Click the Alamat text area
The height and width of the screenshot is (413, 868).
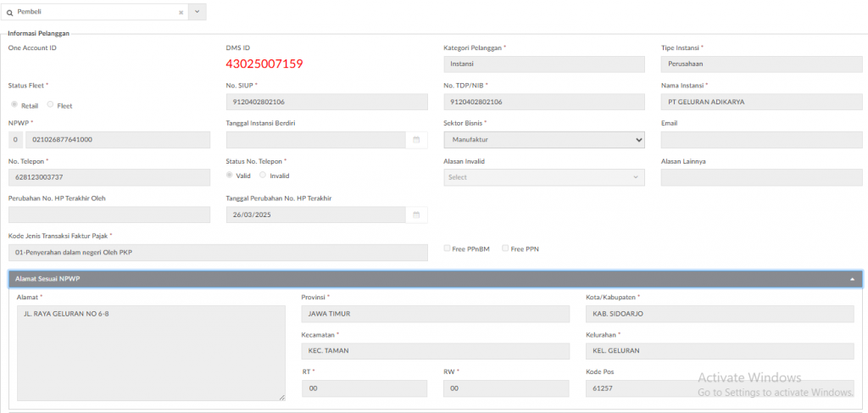pos(151,352)
